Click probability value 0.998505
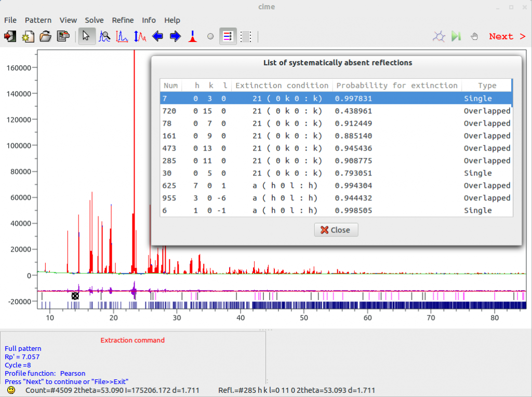532x397 pixels. [353, 210]
